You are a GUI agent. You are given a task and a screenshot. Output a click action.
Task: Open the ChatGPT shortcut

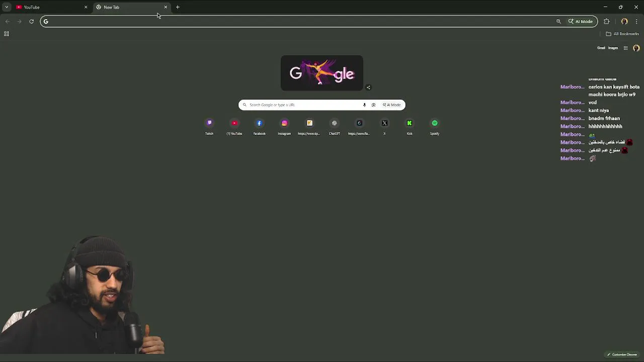[x=335, y=127]
